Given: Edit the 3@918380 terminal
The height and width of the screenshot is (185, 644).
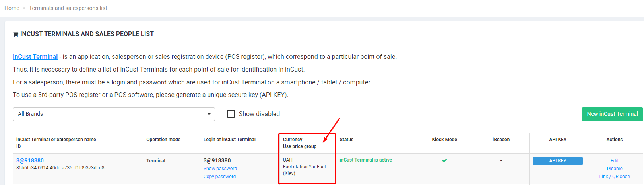Looking at the screenshot, I should 615,161.
